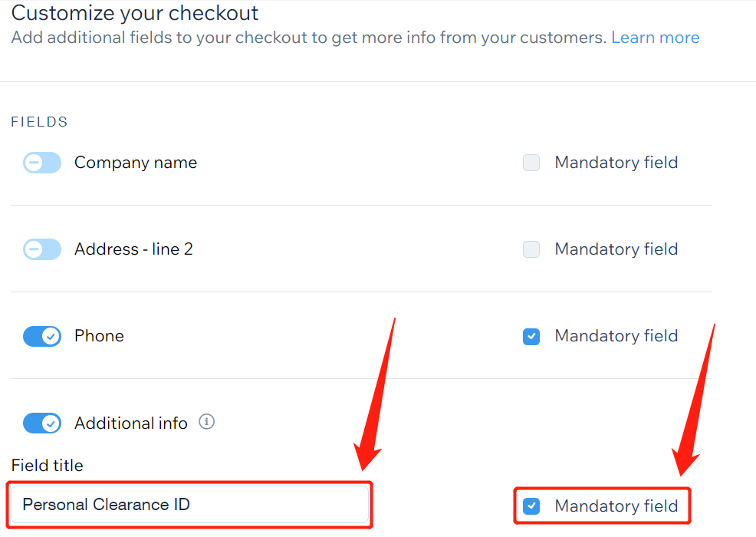Uncheck the Phone mandatory field checkbox
Viewport: 756px width, 537px height.
pos(531,336)
